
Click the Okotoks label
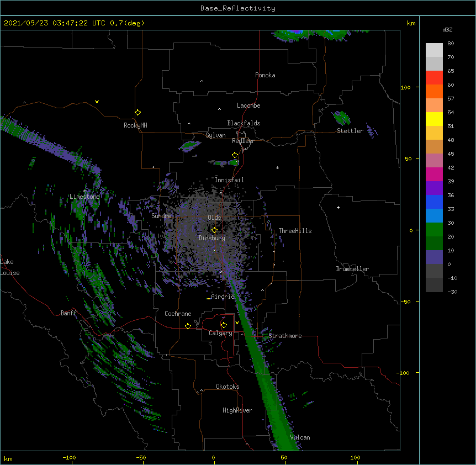pyautogui.click(x=228, y=387)
